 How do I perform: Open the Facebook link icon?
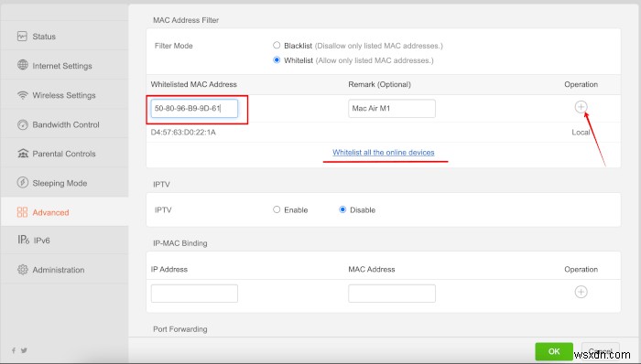(x=14, y=350)
